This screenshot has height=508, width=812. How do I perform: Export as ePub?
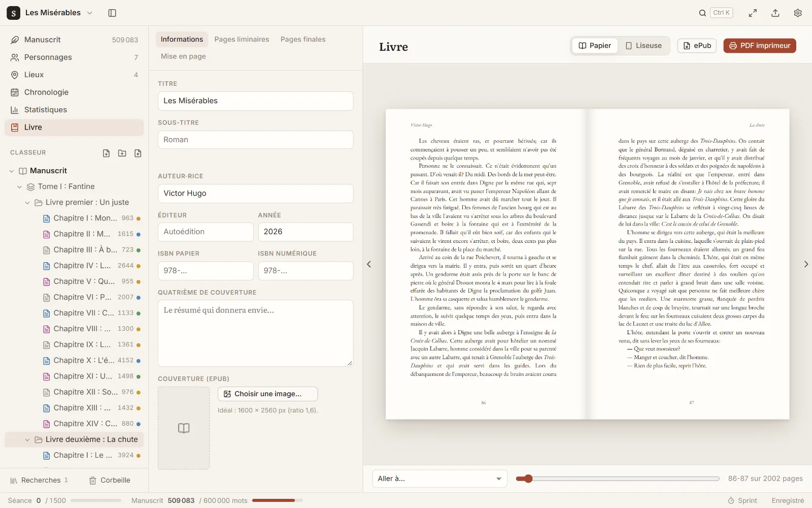coord(697,46)
